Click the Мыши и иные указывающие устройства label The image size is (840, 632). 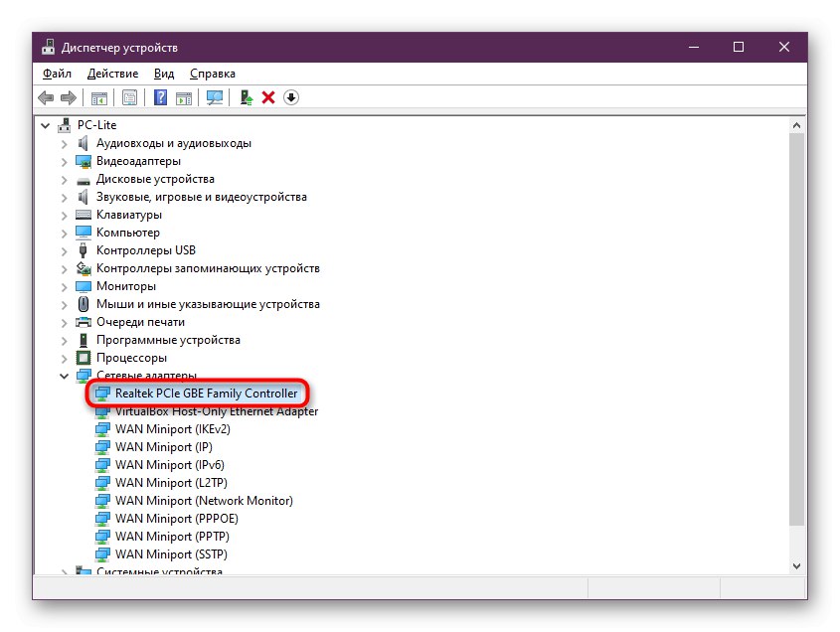(x=208, y=304)
